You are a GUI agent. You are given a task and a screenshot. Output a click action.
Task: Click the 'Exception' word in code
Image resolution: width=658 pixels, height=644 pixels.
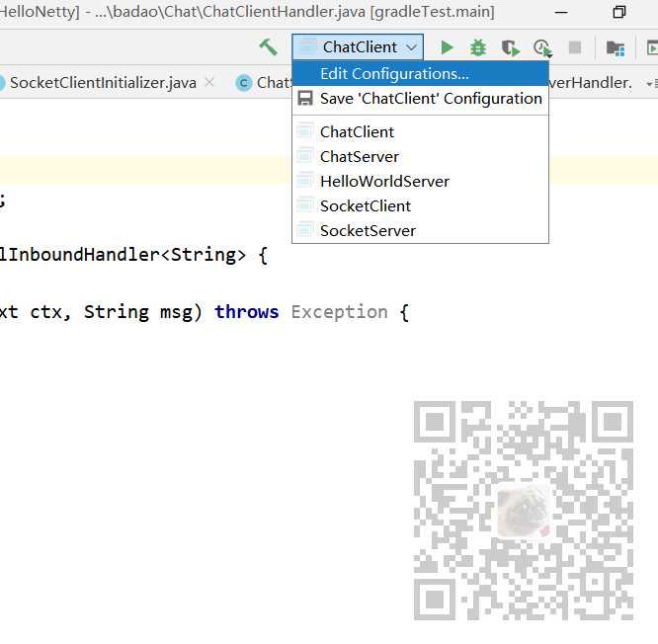click(340, 312)
